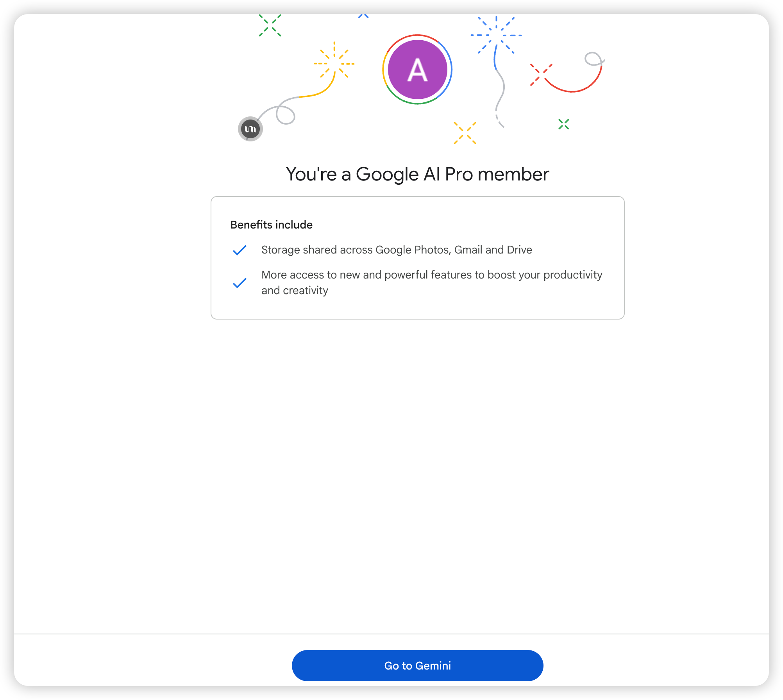Click the gray looped streamer near logo badge

282,111
